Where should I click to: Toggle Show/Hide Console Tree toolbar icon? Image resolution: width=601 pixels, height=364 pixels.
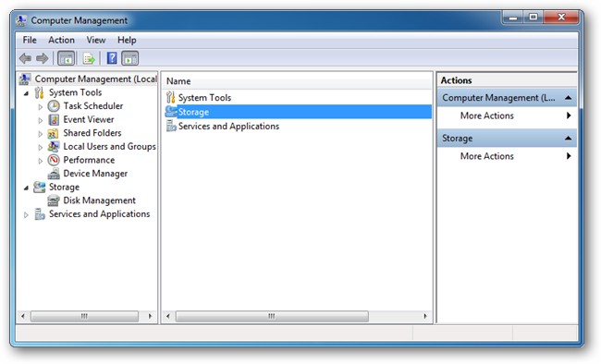click(66, 58)
